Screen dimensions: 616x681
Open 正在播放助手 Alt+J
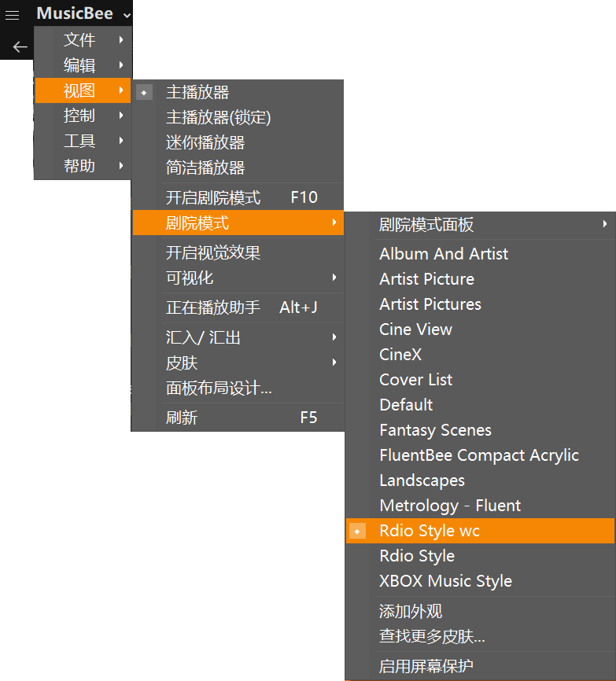click(x=238, y=307)
